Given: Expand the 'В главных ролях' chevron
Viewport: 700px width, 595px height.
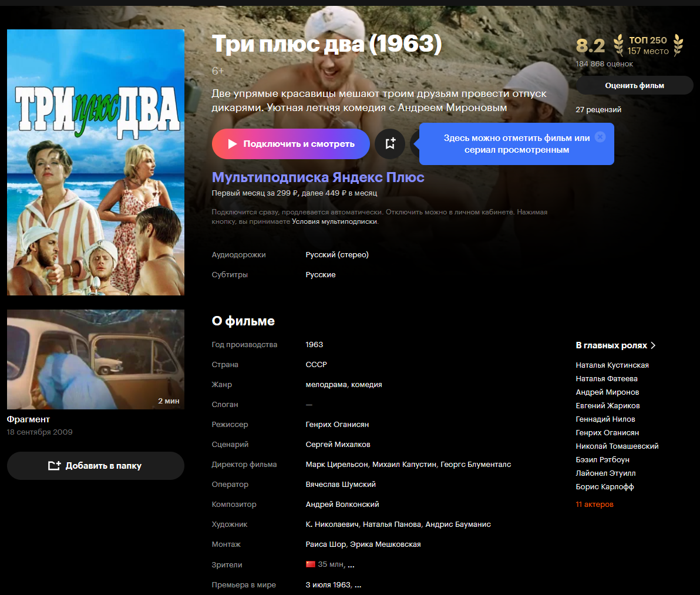Looking at the screenshot, I should (653, 345).
